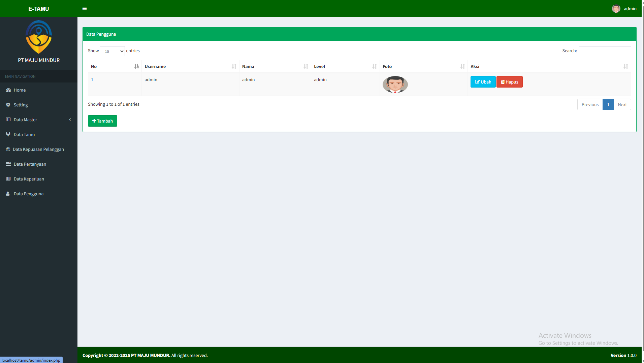
Task: Click the PT MAJU MUNDUR logo image
Action: tap(39, 37)
